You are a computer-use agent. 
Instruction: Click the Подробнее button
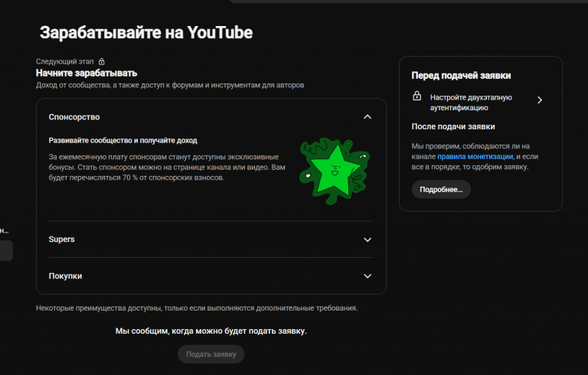click(x=441, y=189)
